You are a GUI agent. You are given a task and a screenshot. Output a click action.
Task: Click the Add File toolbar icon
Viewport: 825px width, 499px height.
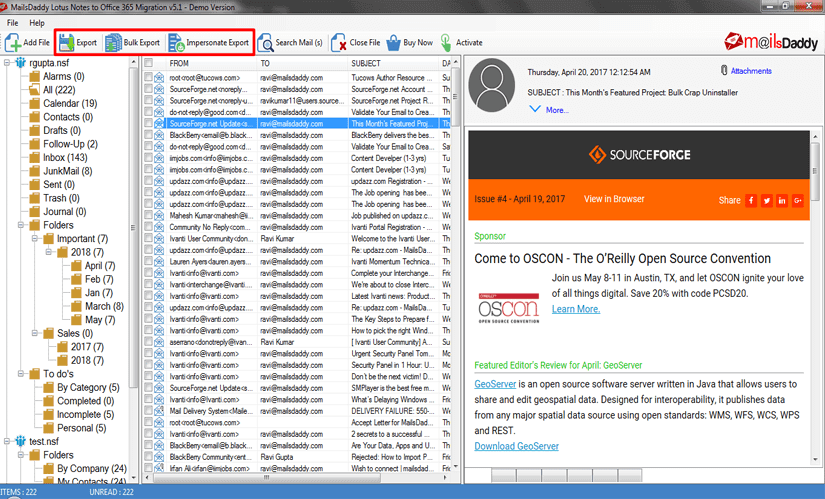point(13,43)
